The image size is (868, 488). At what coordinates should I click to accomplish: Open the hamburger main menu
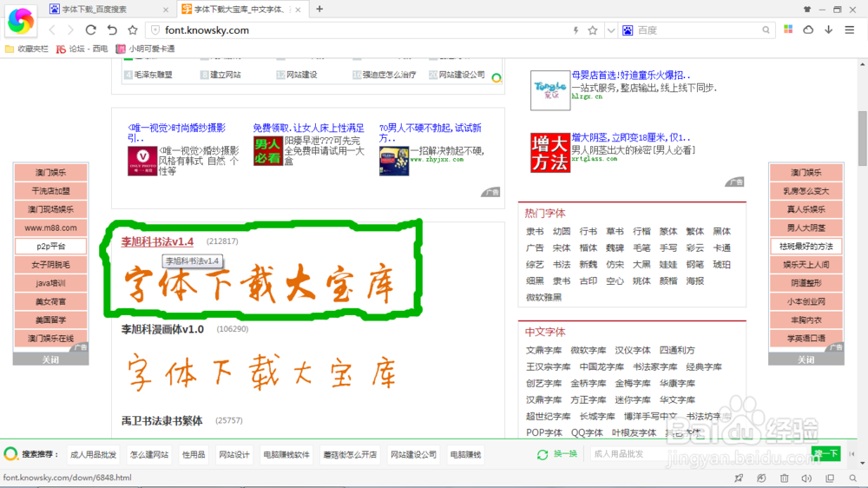pos(850,30)
